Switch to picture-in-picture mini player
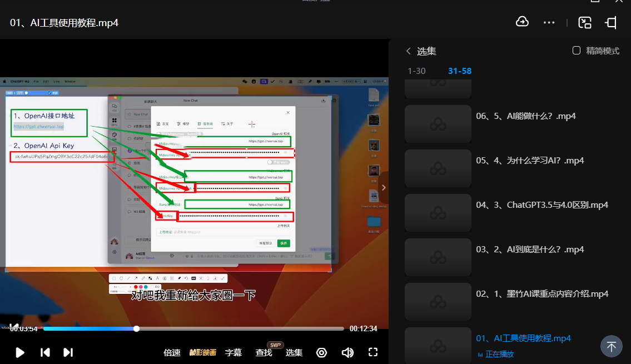 (x=585, y=23)
